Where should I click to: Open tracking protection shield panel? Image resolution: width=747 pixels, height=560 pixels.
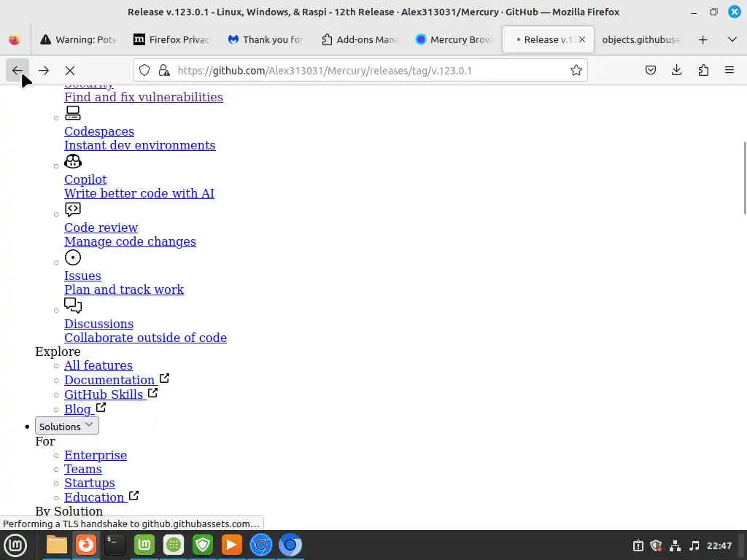point(144,71)
